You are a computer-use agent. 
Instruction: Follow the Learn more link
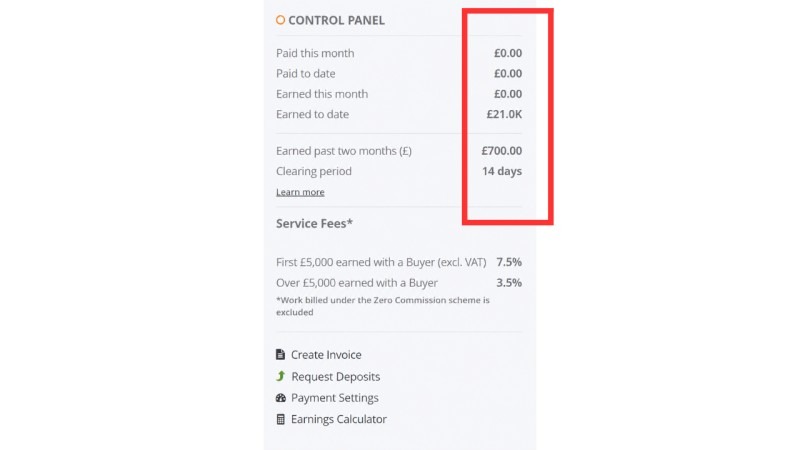click(300, 192)
